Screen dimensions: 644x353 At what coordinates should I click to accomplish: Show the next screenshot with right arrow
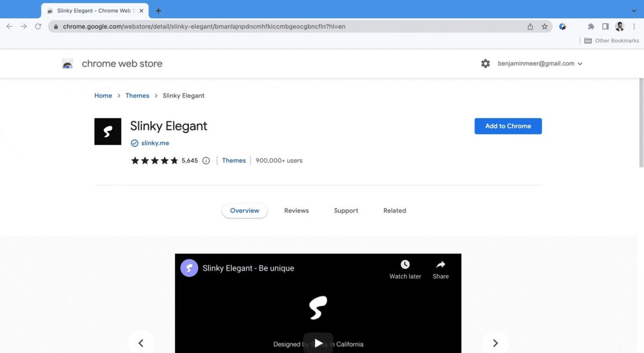pyautogui.click(x=495, y=343)
